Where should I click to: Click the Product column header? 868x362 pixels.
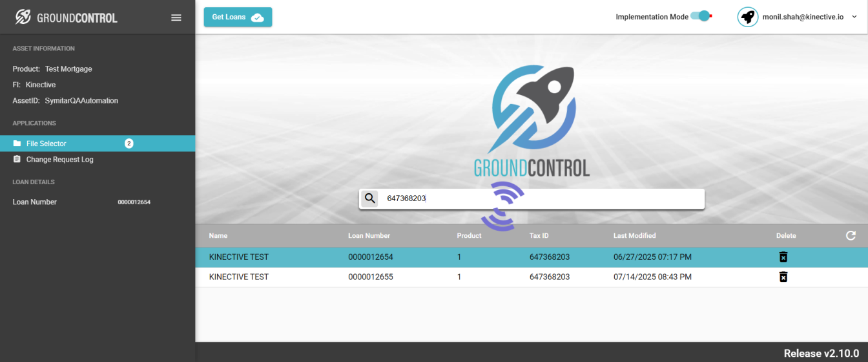(469, 236)
